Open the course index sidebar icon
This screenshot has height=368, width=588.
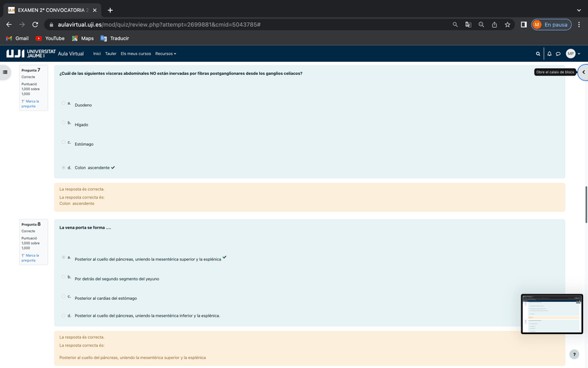[x=6, y=72]
